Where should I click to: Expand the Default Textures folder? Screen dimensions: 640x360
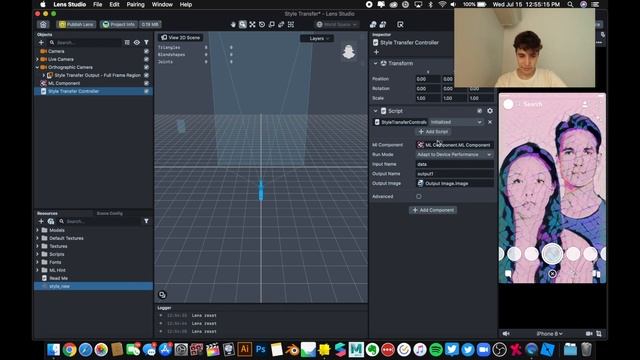(38, 238)
